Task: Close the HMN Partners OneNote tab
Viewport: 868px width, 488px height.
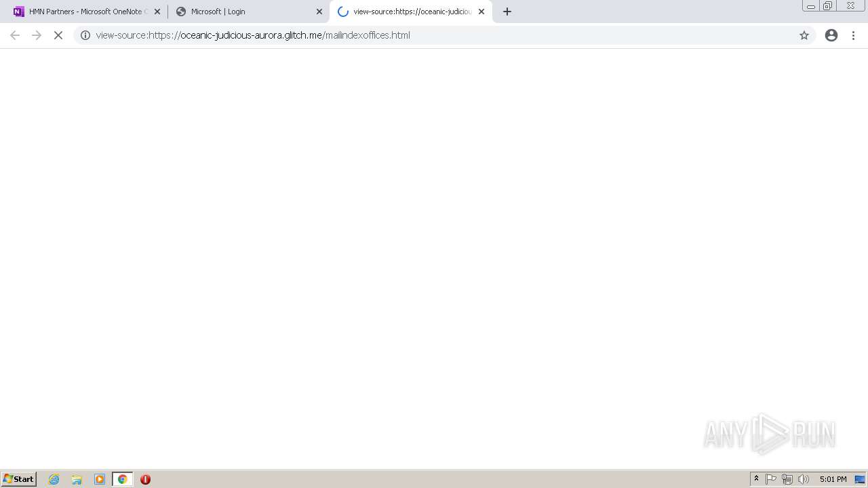Action: (157, 12)
